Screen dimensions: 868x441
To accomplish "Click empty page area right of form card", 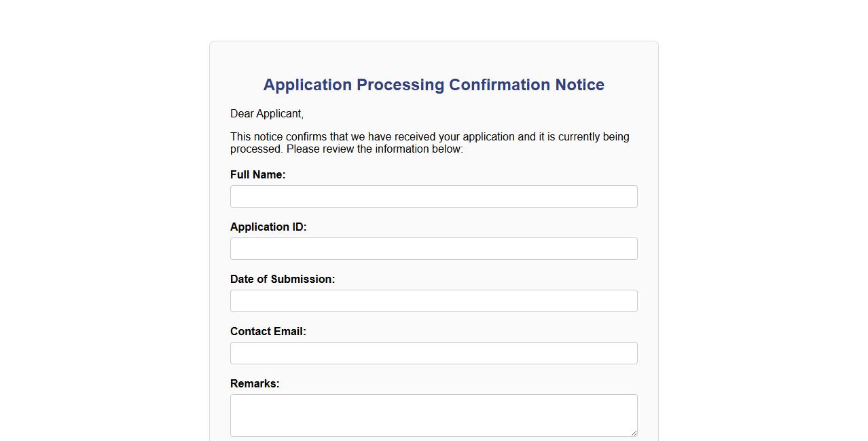I will tap(761, 237).
